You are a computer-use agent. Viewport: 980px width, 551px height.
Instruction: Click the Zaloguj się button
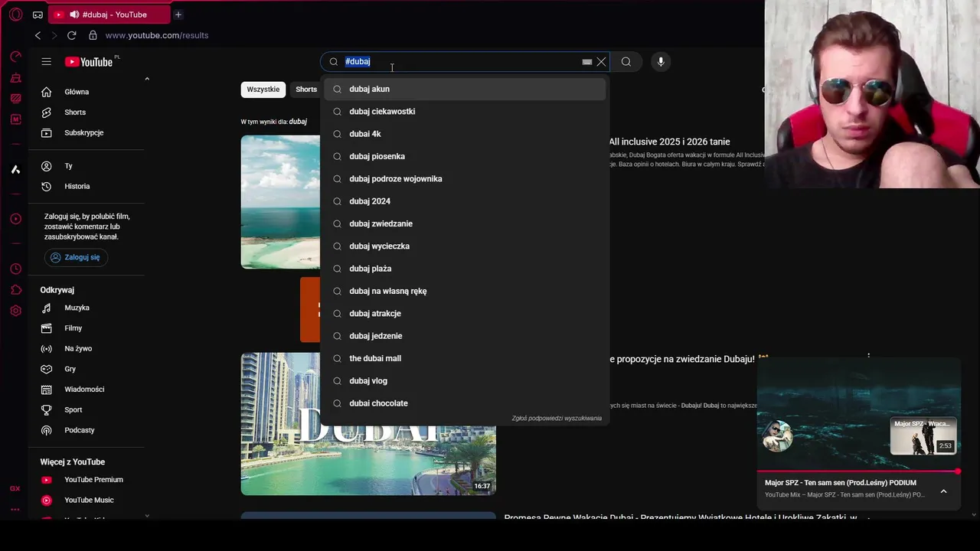pyautogui.click(x=76, y=258)
